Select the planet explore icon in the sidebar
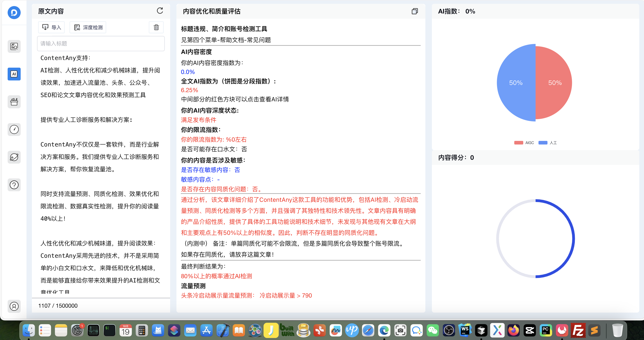This screenshot has width=644, height=340. [14, 157]
